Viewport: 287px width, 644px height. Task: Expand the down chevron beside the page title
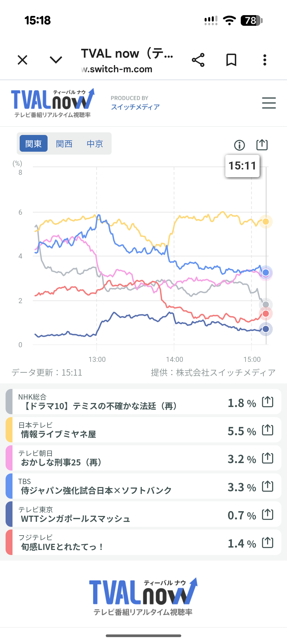pos(56,60)
